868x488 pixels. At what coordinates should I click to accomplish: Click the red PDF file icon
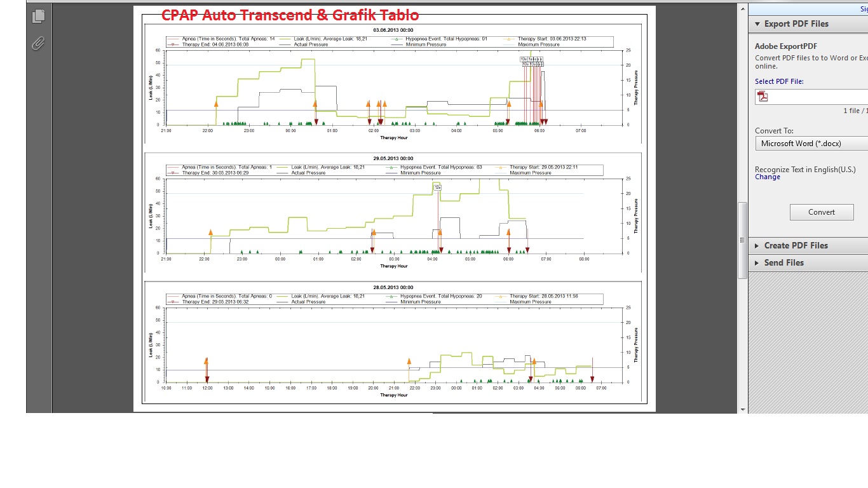(763, 97)
